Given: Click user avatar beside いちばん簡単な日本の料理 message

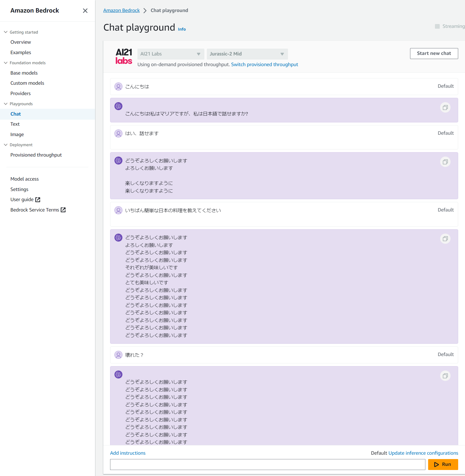Looking at the screenshot, I should tap(118, 210).
